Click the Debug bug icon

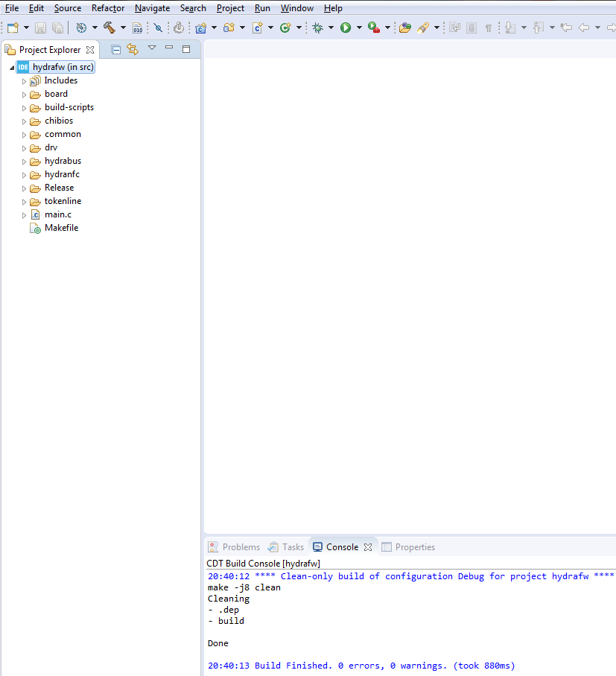tap(318, 28)
